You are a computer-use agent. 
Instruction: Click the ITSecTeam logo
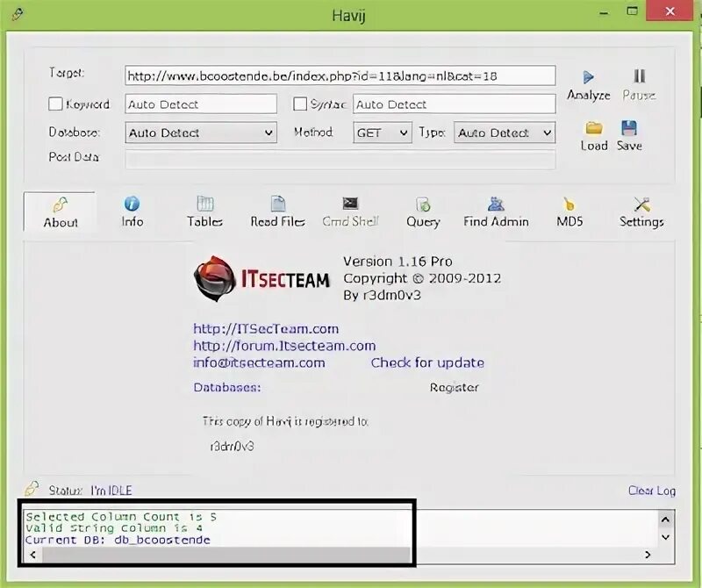coord(261,278)
